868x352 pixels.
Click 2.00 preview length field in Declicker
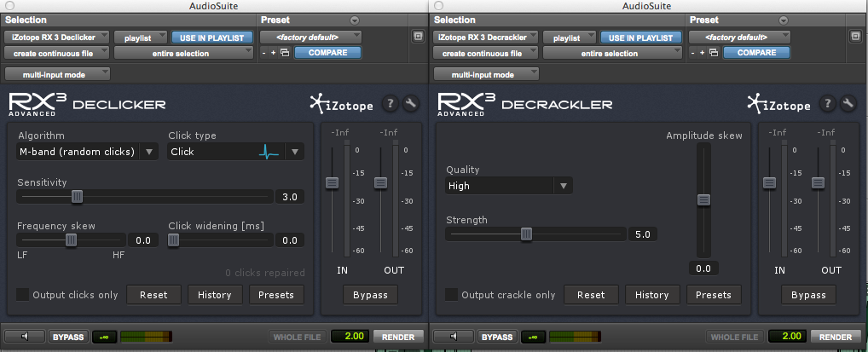[350, 337]
